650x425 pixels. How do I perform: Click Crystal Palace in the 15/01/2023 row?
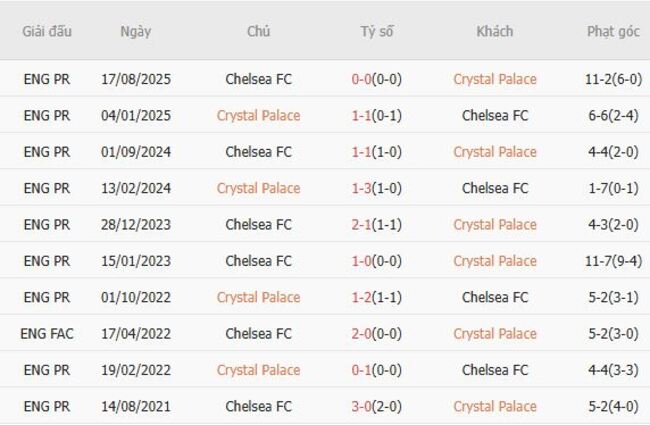pos(495,261)
